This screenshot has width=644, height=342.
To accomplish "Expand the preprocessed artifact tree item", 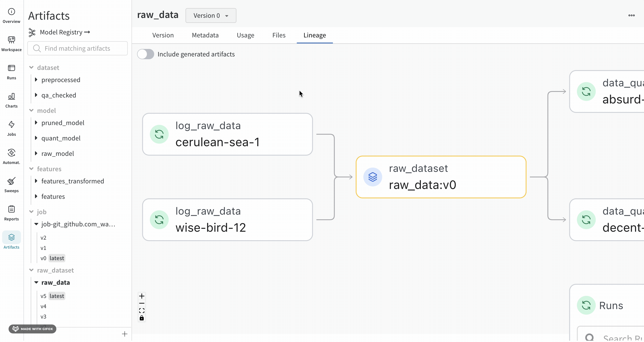I will (36, 80).
